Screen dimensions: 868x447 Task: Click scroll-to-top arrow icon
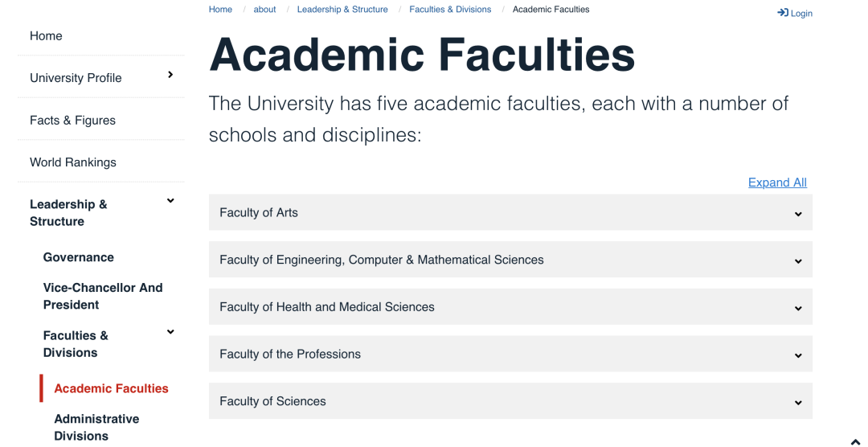[x=855, y=441]
